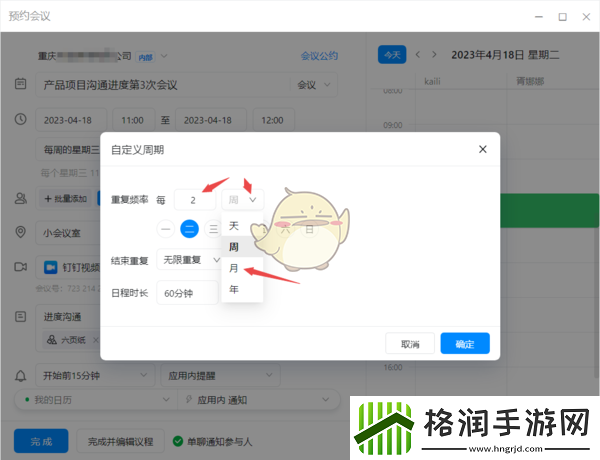Click the calendar icon beside meeting title
Image resolution: width=600 pixels, height=460 pixels.
coord(21,84)
